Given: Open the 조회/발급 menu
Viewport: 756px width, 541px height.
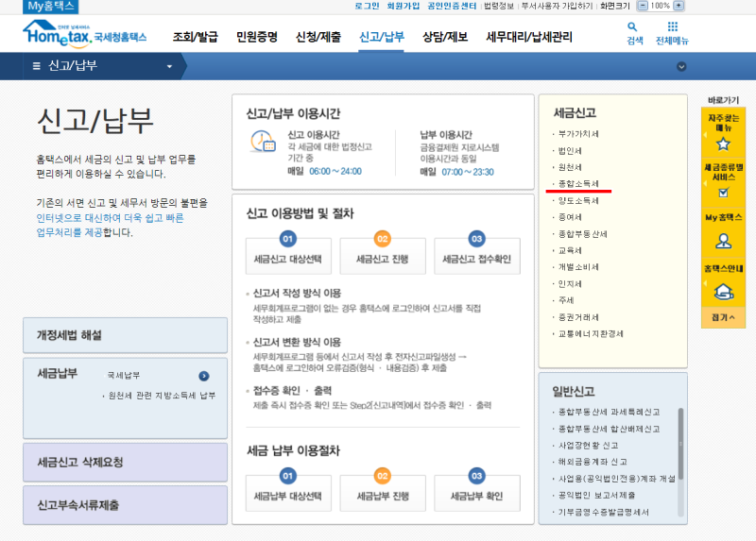Looking at the screenshot, I should tap(196, 37).
